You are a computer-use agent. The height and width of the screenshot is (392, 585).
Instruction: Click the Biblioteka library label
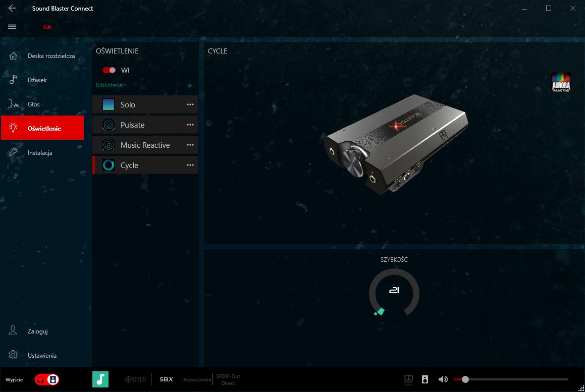[x=109, y=85]
